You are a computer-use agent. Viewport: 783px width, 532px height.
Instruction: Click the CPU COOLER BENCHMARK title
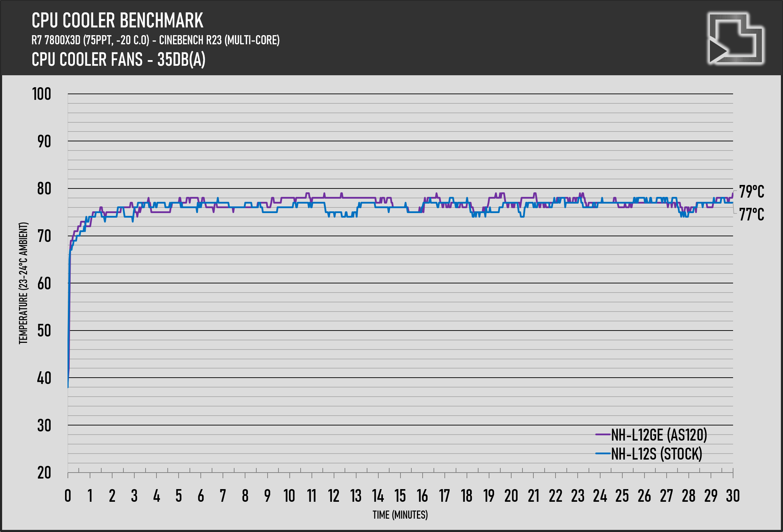tap(117, 20)
